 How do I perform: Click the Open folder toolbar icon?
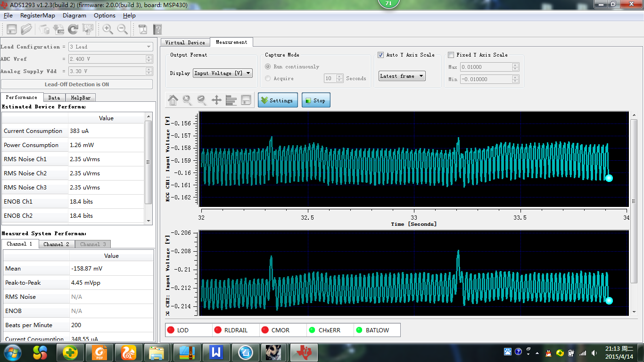pyautogui.click(x=27, y=29)
